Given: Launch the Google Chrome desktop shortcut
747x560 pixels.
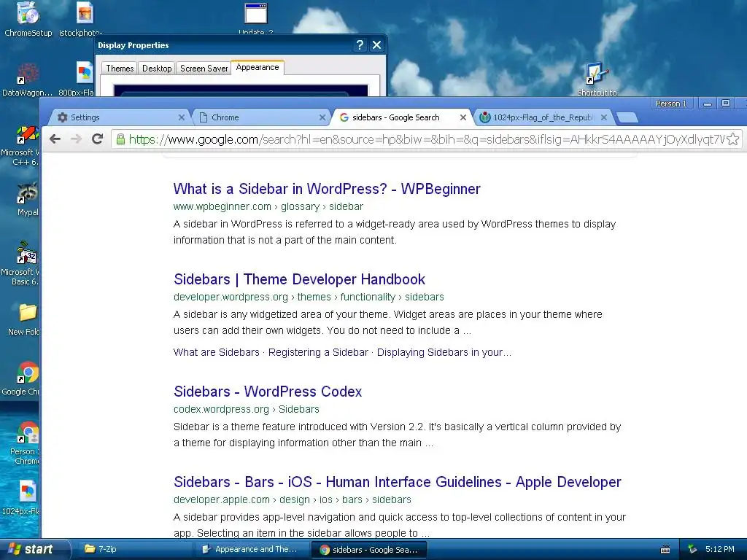Looking at the screenshot, I should click(22, 379).
